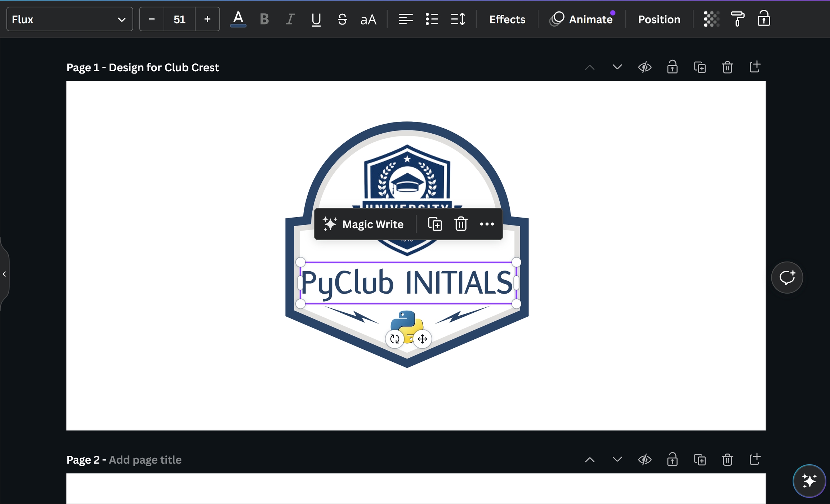Lock Page 2 with padlock icon
Screen dimensions: 830x504
tap(672, 460)
